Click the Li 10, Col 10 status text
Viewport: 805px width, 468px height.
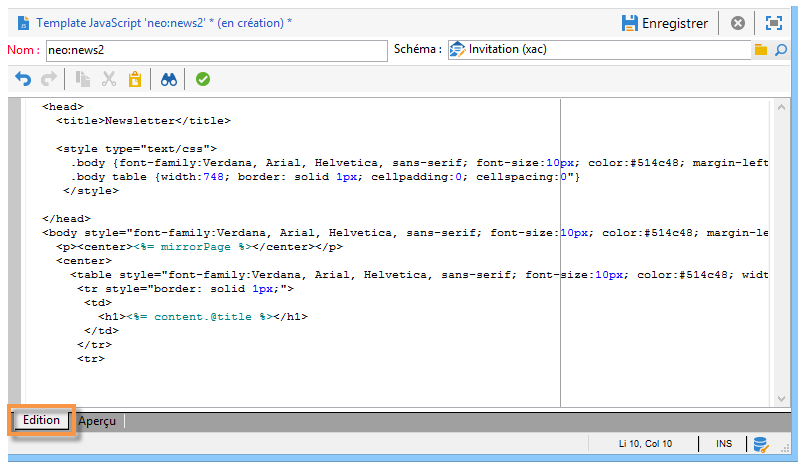645,444
